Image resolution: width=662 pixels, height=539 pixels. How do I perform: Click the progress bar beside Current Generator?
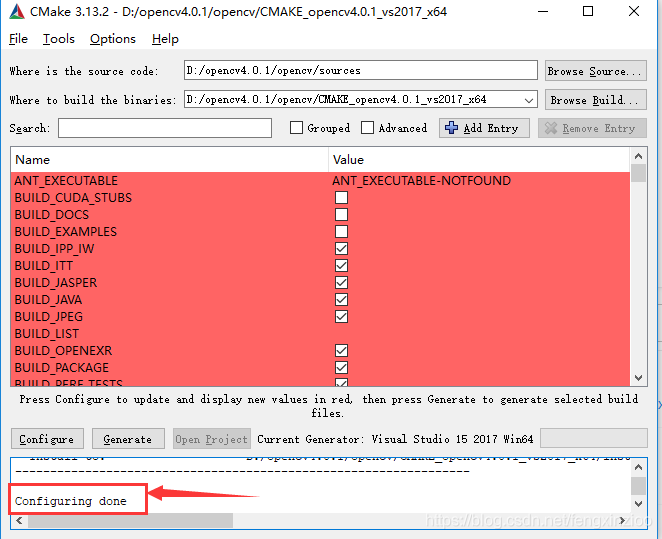(x=594, y=438)
